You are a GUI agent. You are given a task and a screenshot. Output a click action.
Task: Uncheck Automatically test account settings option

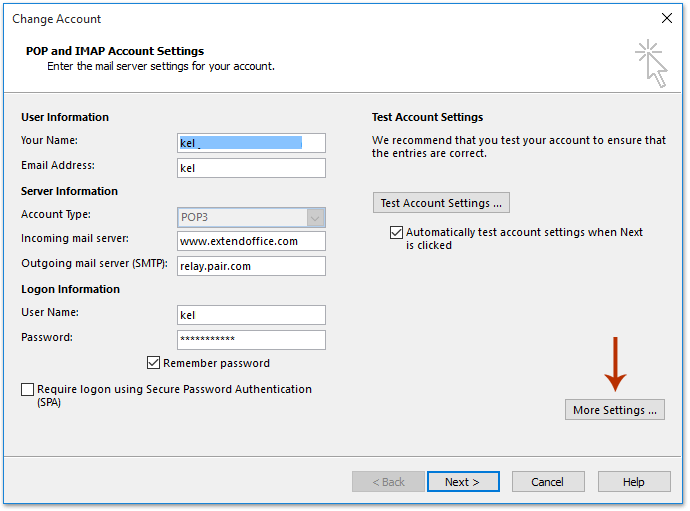[396, 232]
